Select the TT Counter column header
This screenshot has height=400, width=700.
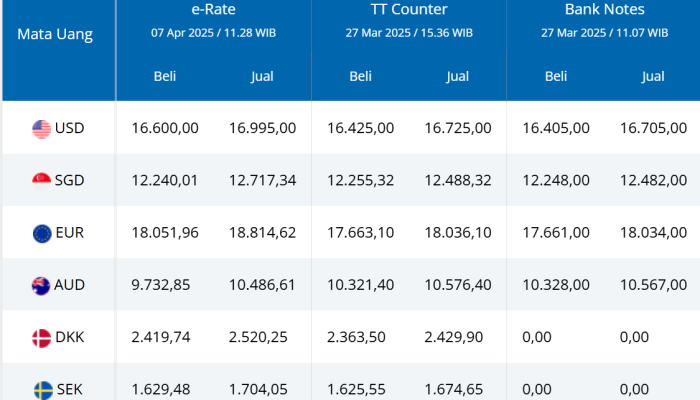pyautogui.click(x=408, y=9)
